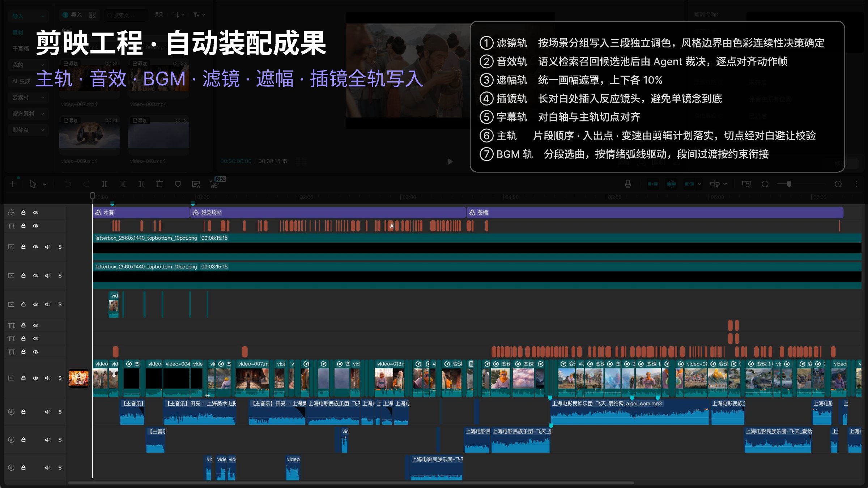
Task: Expand the 官方素材 section
Action: coord(43,114)
